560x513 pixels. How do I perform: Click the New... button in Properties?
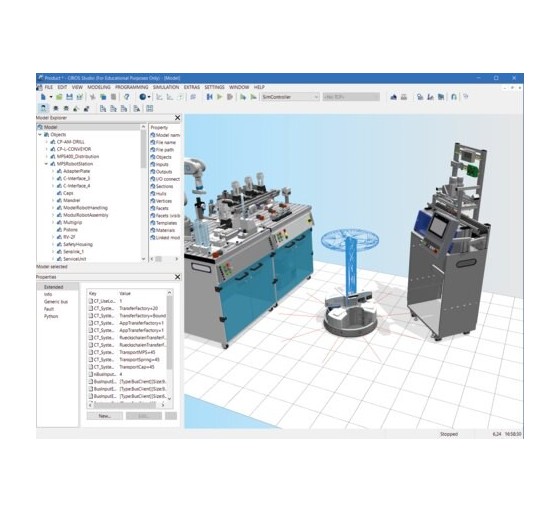tap(105, 416)
